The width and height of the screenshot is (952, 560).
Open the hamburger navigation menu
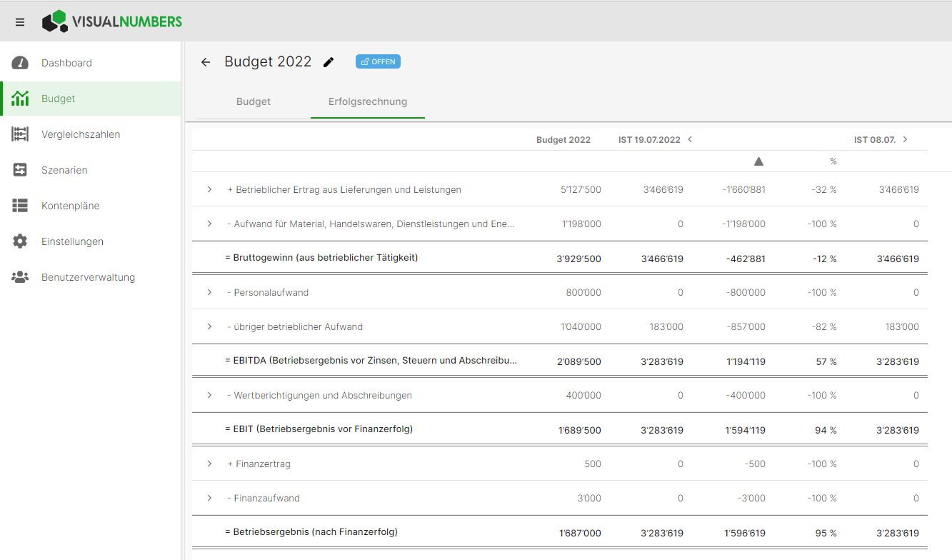pyautogui.click(x=20, y=21)
